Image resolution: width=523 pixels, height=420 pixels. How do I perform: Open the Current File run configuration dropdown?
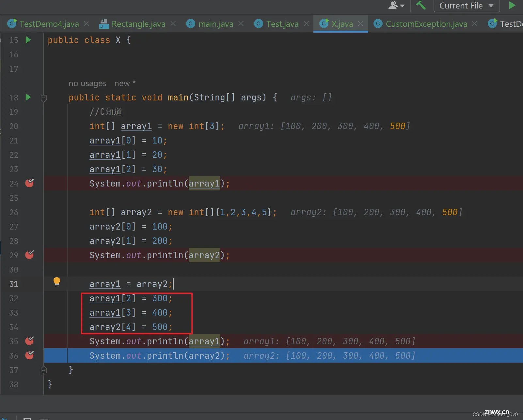pyautogui.click(x=467, y=6)
